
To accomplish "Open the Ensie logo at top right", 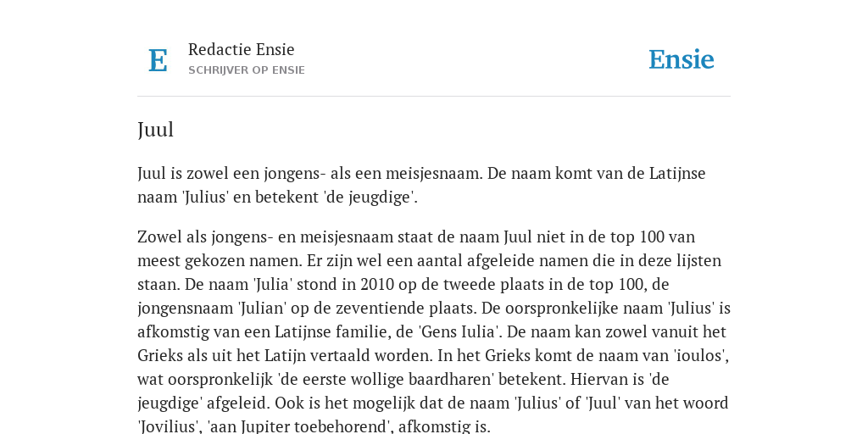I will 681,59.
